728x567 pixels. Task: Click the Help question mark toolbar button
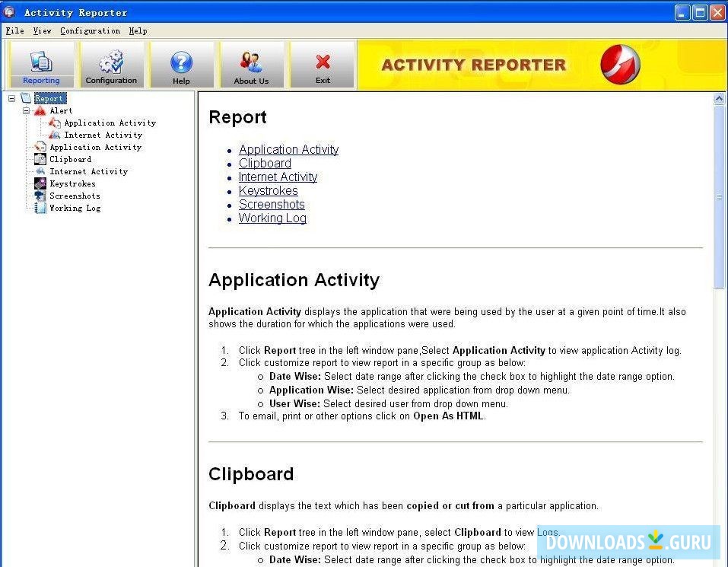coord(182,65)
